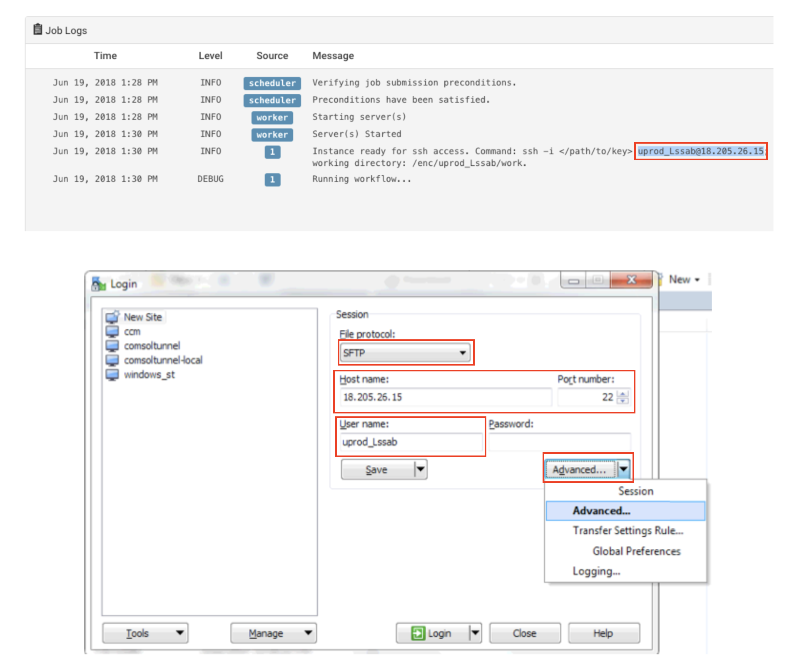Screen dimensions: 787x672
Task: Open the New dropdown behind dialog
Action: (x=684, y=280)
